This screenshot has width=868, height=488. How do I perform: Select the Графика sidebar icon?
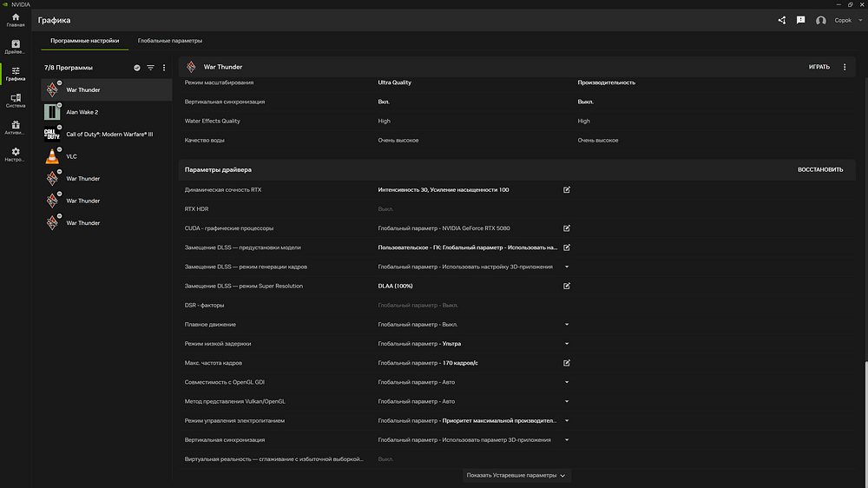coord(16,74)
